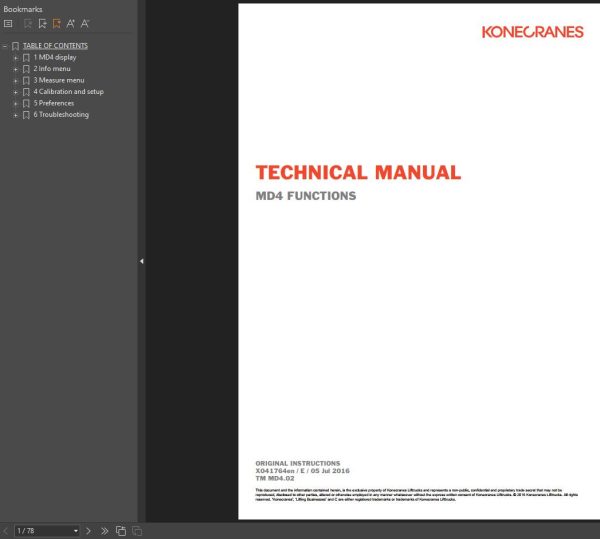Screen dimensions: 600x539
Task: Go to 2 Info menu bookmark
Action: tap(52, 69)
